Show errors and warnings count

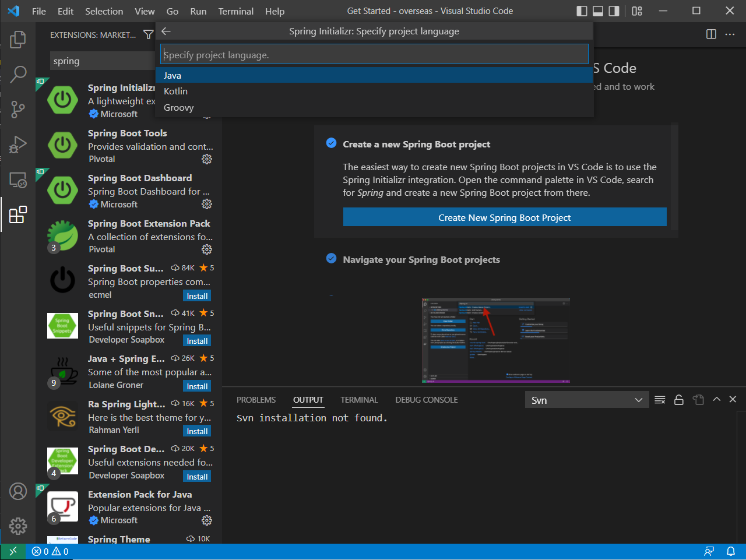50,551
